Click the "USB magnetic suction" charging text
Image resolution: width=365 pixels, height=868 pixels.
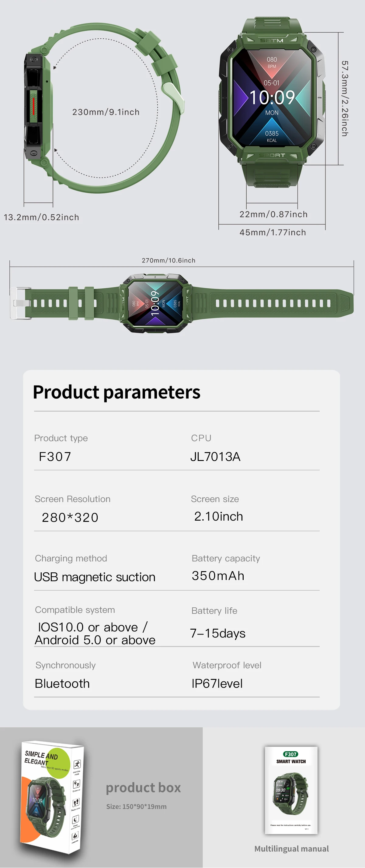click(x=95, y=577)
